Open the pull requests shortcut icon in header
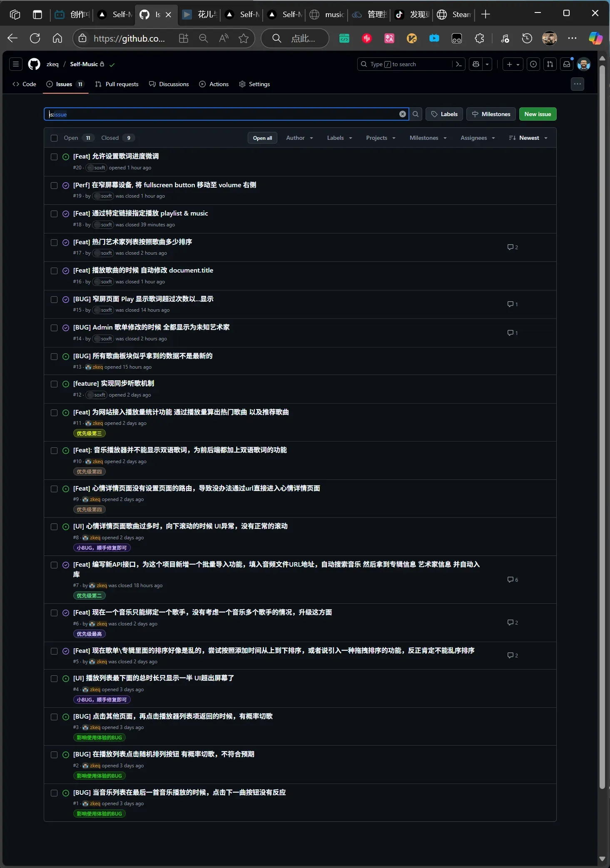Viewport: 610px width, 868px height. coord(550,64)
